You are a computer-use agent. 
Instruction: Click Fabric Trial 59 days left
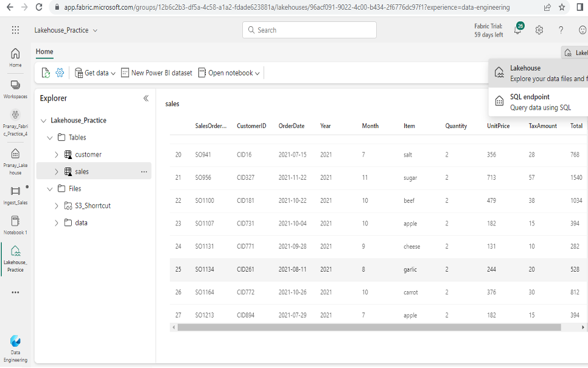point(488,30)
